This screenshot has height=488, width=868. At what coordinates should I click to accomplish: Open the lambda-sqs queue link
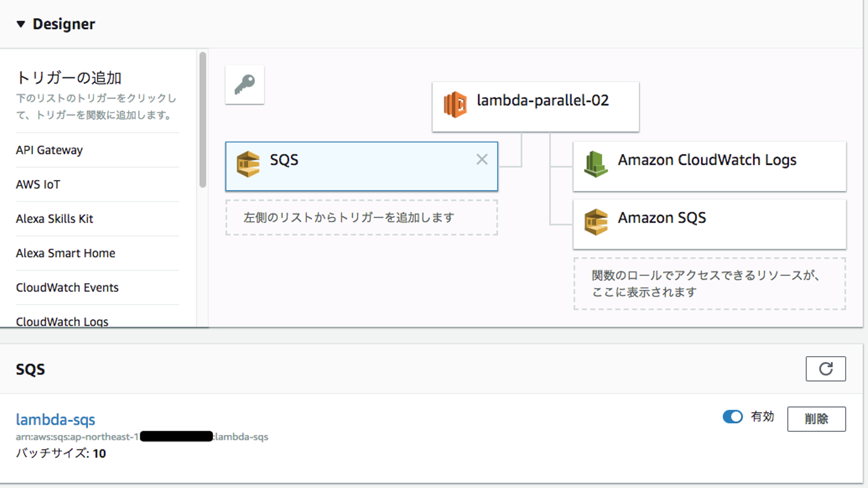click(55, 419)
